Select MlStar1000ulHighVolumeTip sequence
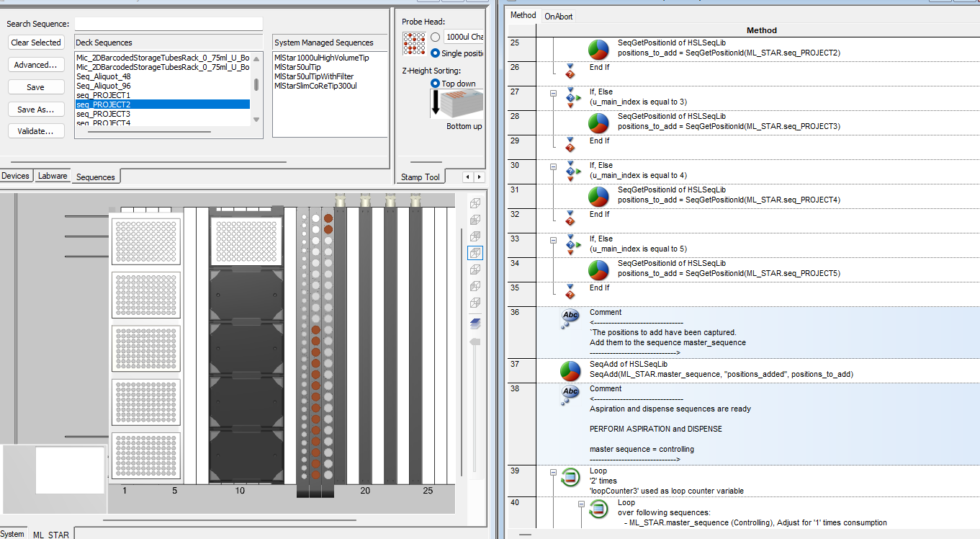The image size is (980, 539). (x=323, y=58)
